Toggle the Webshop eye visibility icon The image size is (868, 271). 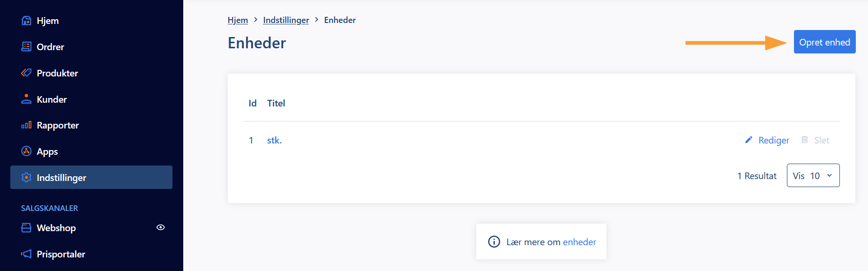click(x=160, y=227)
